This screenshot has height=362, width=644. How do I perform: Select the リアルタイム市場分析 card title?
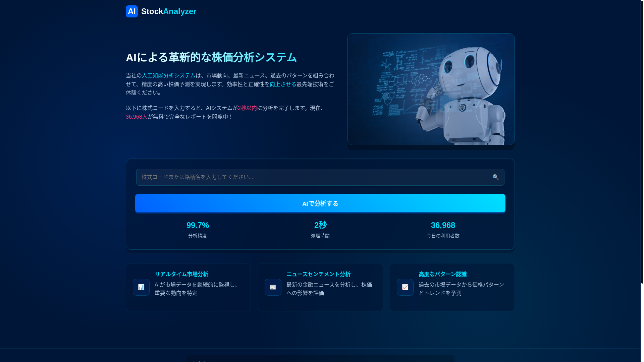click(x=181, y=274)
